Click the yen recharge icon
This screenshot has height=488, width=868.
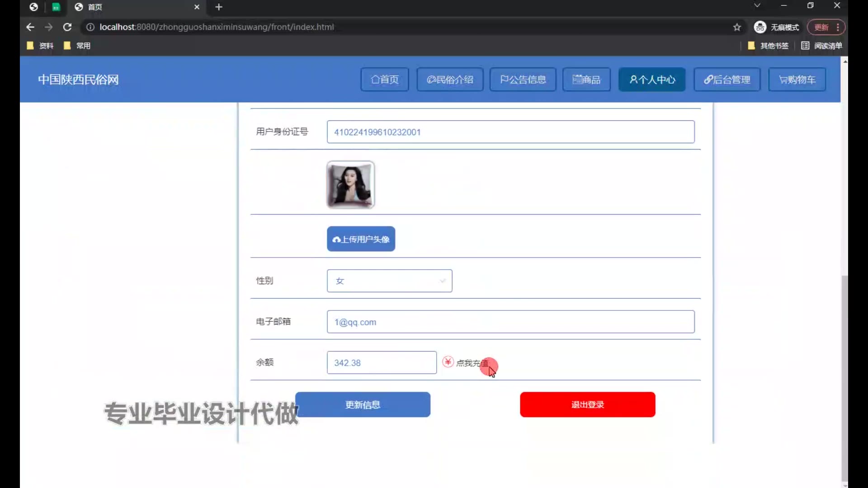point(448,362)
